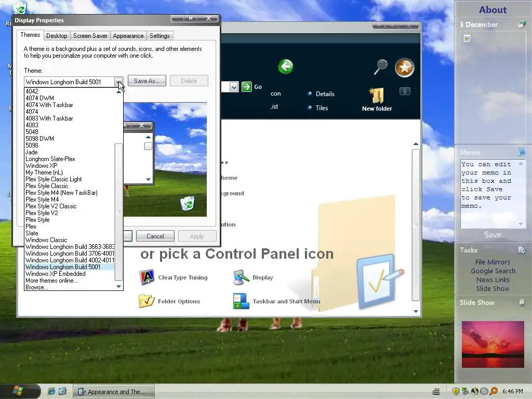Open Slide Show link in Tasks tile
This screenshot has height=399, width=532.
tap(493, 288)
